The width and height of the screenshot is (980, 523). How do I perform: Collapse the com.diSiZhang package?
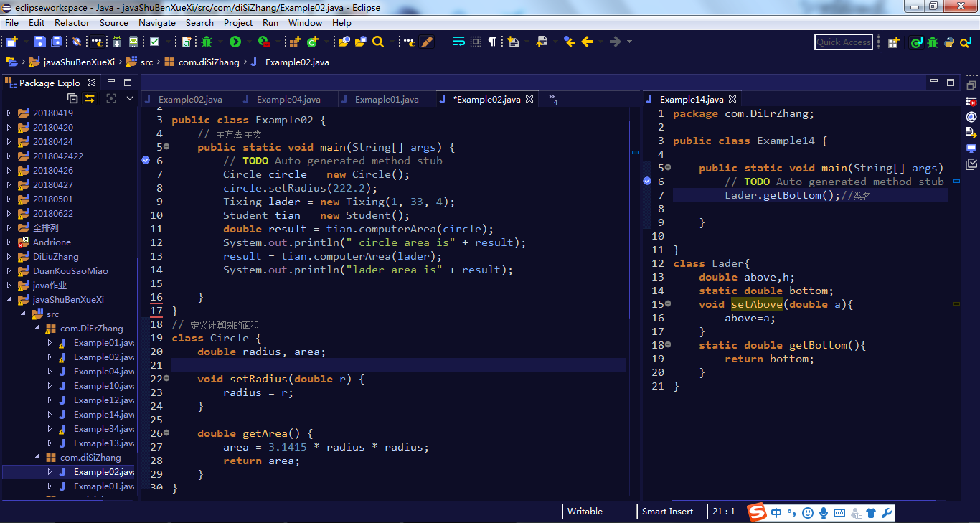tap(37, 457)
